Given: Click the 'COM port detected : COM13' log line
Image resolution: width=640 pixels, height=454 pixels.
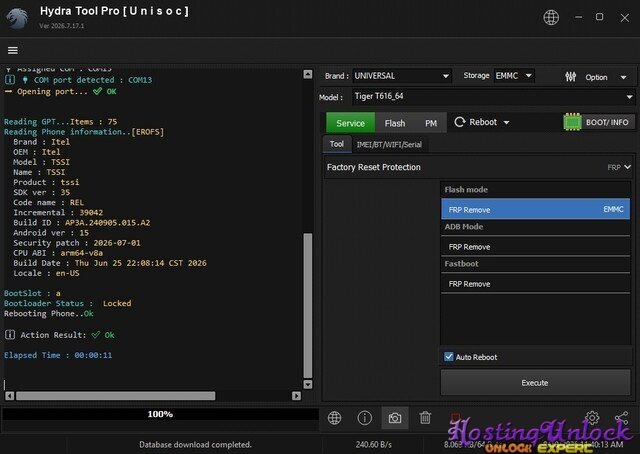Looking at the screenshot, I should (78, 80).
